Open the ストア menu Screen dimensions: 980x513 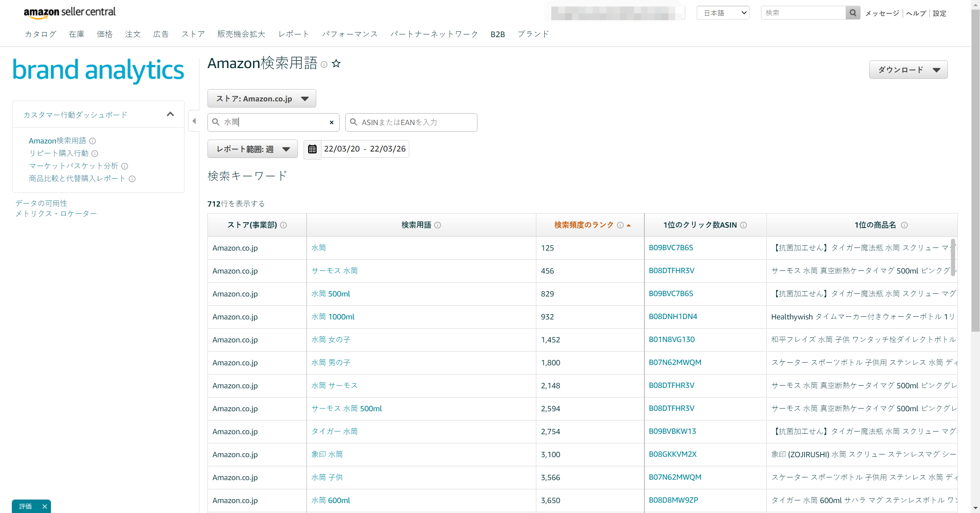pos(193,34)
